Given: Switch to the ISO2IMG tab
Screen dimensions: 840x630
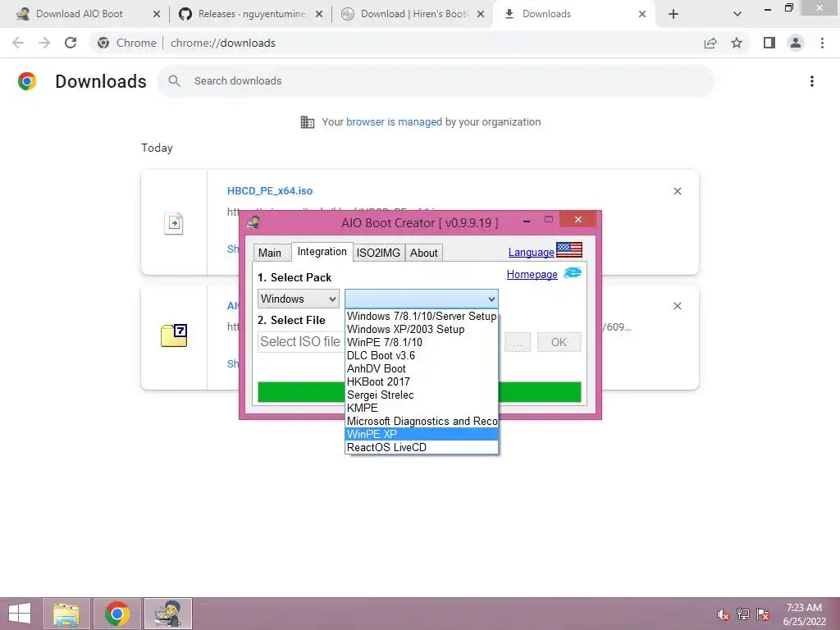Looking at the screenshot, I should click(x=378, y=253).
